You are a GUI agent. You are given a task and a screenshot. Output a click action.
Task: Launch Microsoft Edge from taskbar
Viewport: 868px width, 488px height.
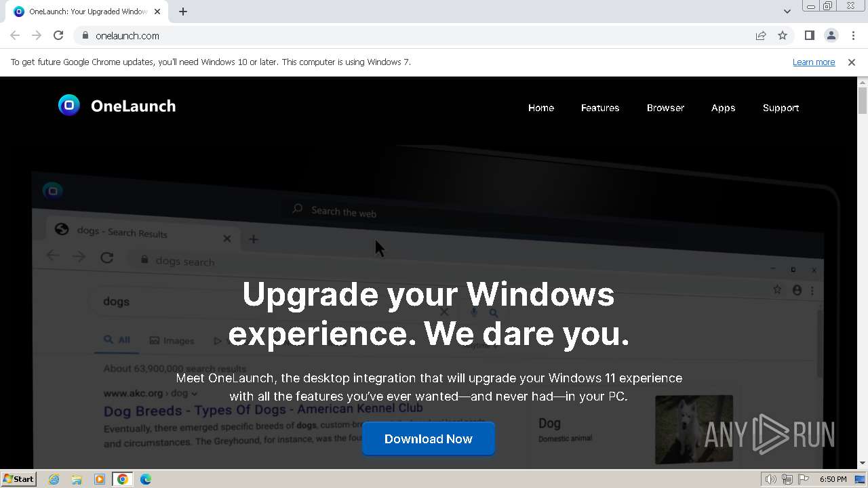tap(146, 479)
